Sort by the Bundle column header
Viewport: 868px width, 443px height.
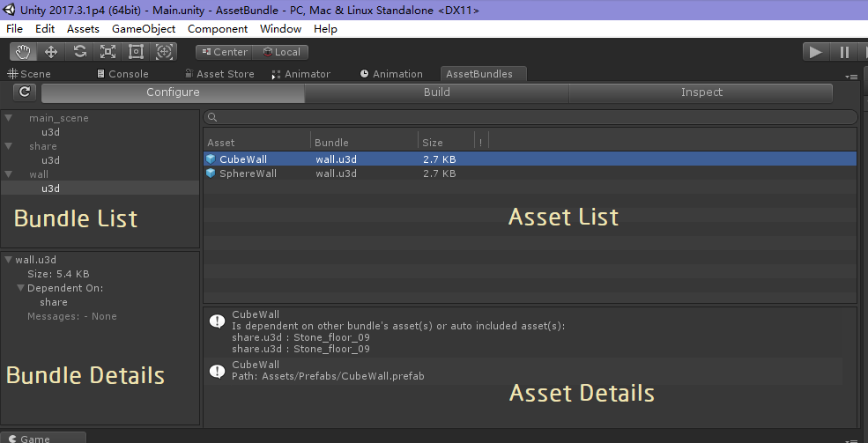[364, 142]
